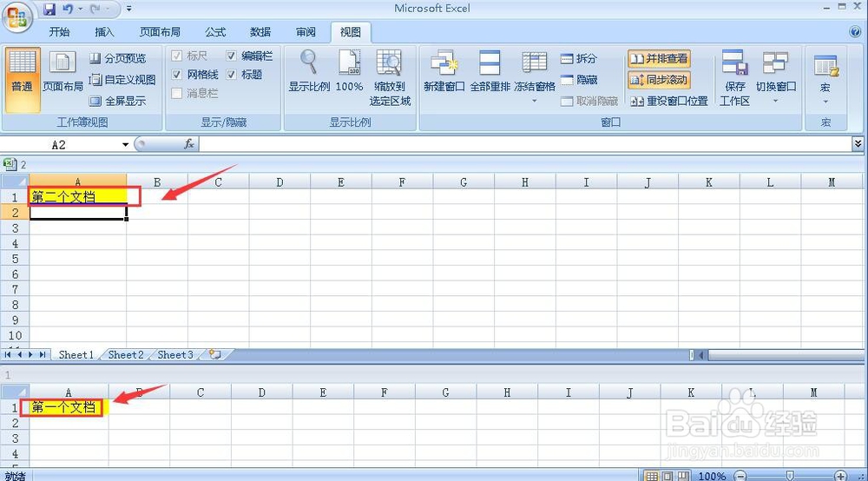Zoom in with status bar plus button

point(840,476)
